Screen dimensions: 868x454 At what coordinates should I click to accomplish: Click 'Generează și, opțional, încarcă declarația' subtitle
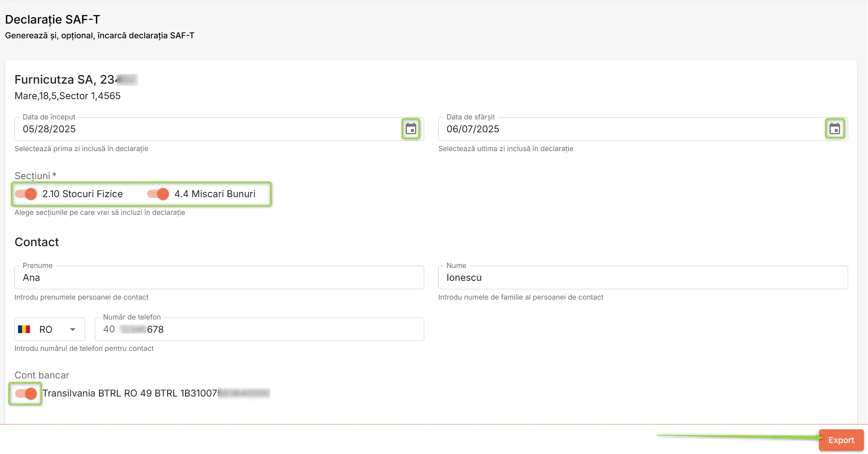click(100, 36)
